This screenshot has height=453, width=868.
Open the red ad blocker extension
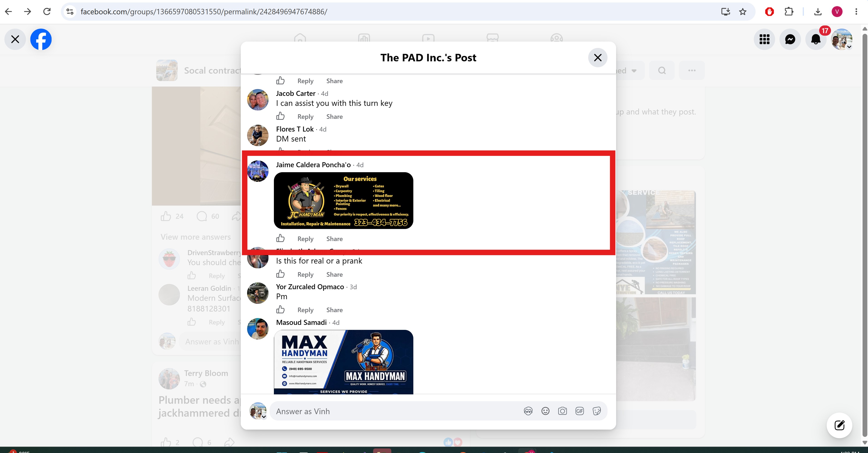pyautogui.click(x=770, y=11)
